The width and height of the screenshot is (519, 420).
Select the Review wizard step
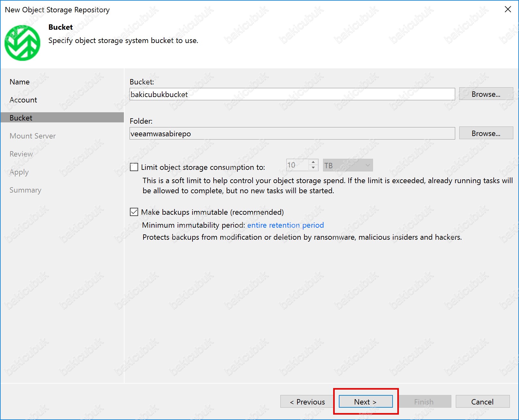pos(21,154)
